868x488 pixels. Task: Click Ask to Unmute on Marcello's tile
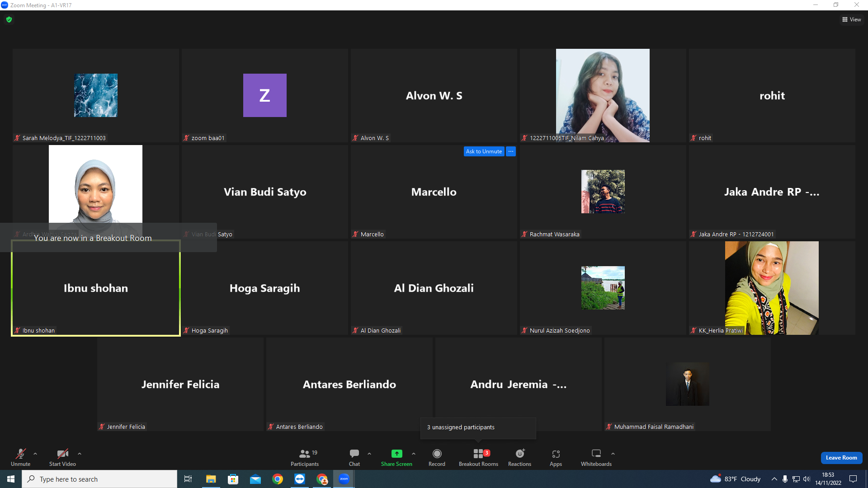pos(484,151)
